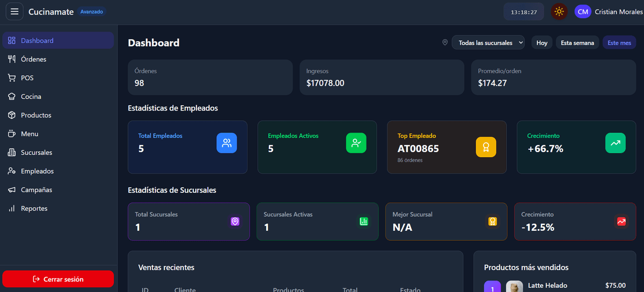Click the Empleados person icon
This screenshot has height=292, width=644.
point(11,171)
